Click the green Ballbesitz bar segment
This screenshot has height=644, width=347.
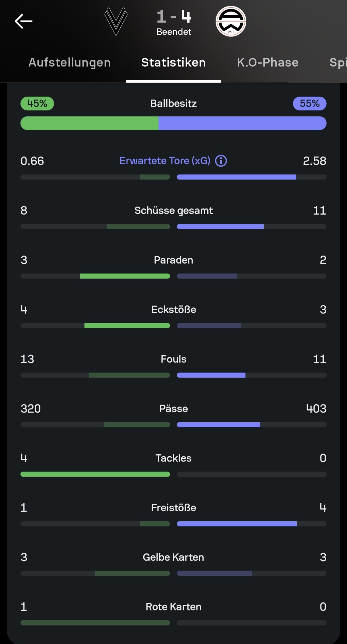89,123
